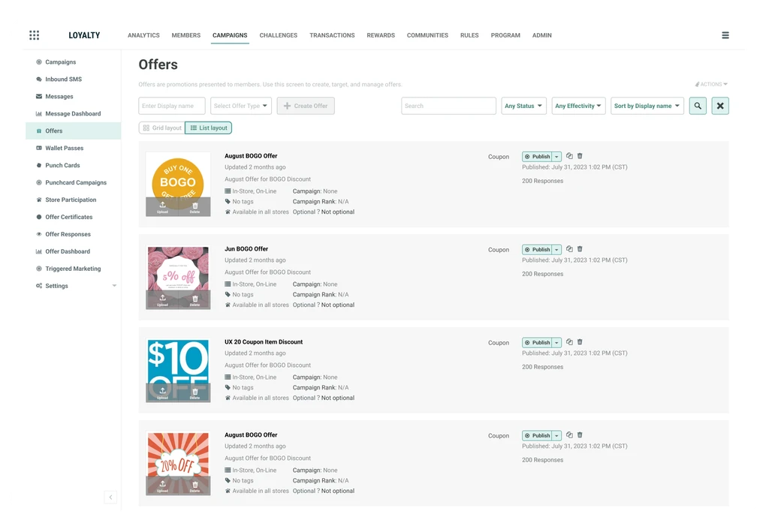Focus the Enter Display name field

(172, 106)
